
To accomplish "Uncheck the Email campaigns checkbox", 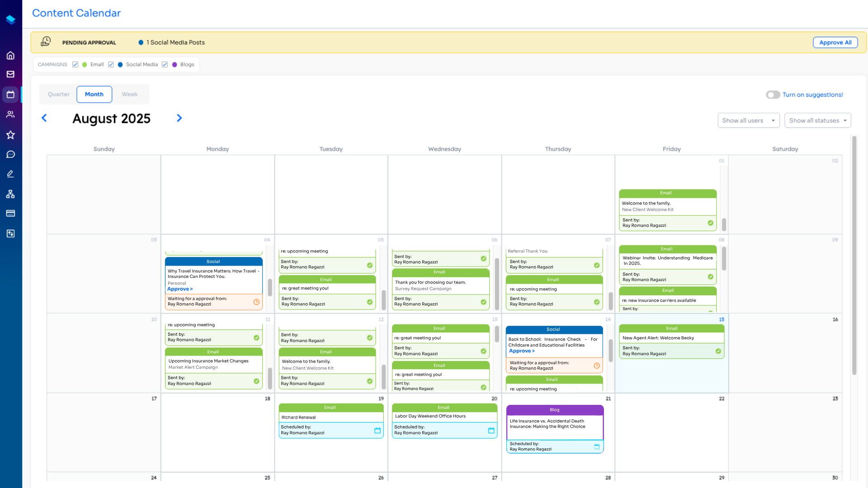I will (x=75, y=65).
